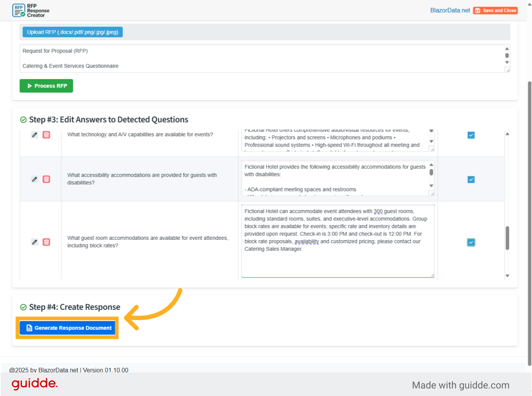The image size is (532, 396).
Task: Open the BlazorData.net link in the header
Action: tap(450, 11)
